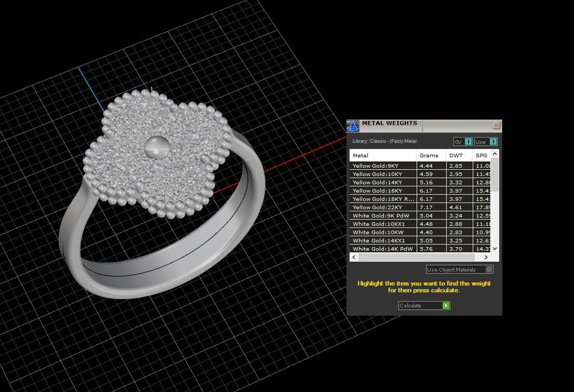This screenshot has height=392, width=574.
Task: Click the 3.24 DWT value
Action: (x=456, y=215)
